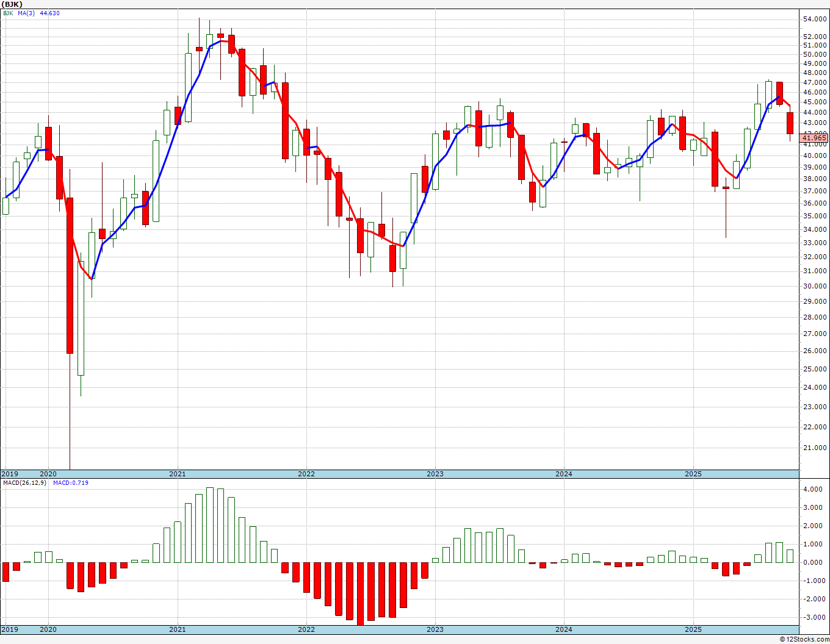The width and height of the screenshot is (830, 644).
Task: Click the "-2.000" MACD axis label
Action: 815,599
